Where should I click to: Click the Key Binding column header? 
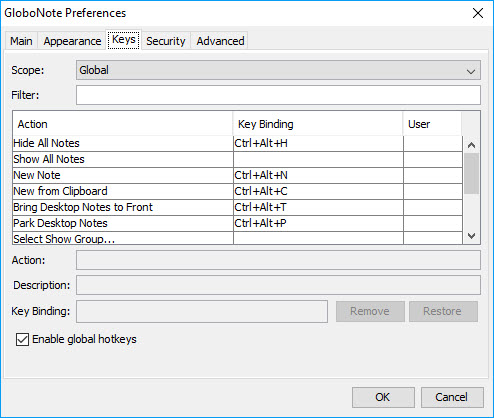tap(318, 124)
